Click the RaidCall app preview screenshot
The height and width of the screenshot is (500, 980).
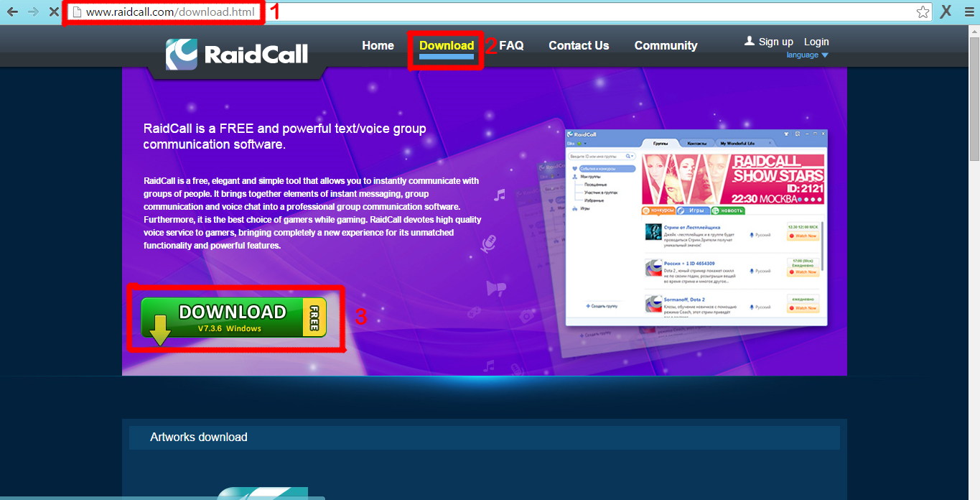[x=696, y=228]
